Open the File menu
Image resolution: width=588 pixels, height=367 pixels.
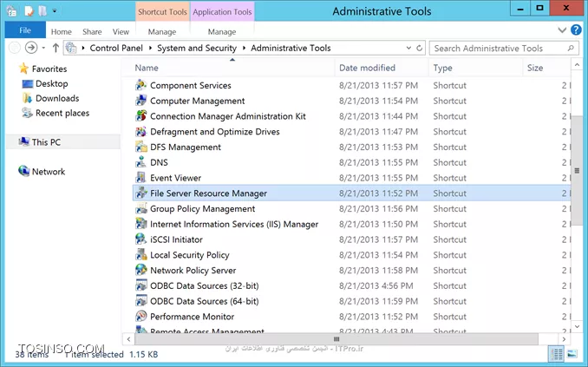[x=25, y=30]
